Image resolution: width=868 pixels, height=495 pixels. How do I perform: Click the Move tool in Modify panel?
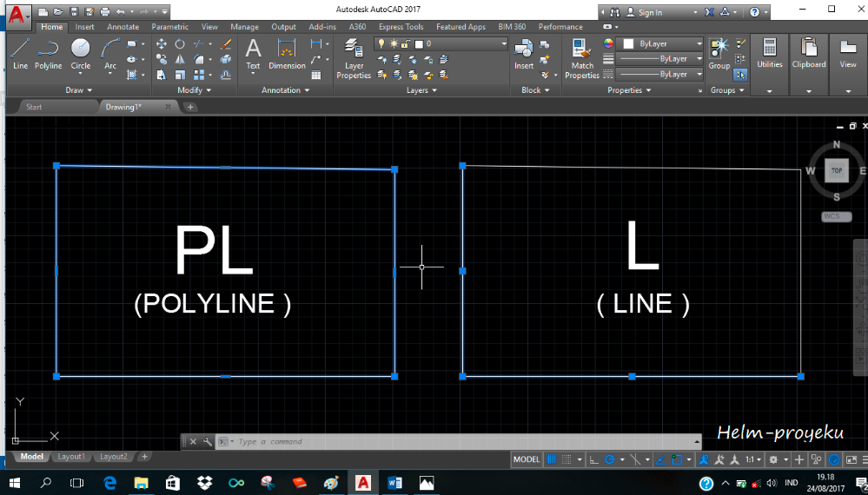pos(162,43)
